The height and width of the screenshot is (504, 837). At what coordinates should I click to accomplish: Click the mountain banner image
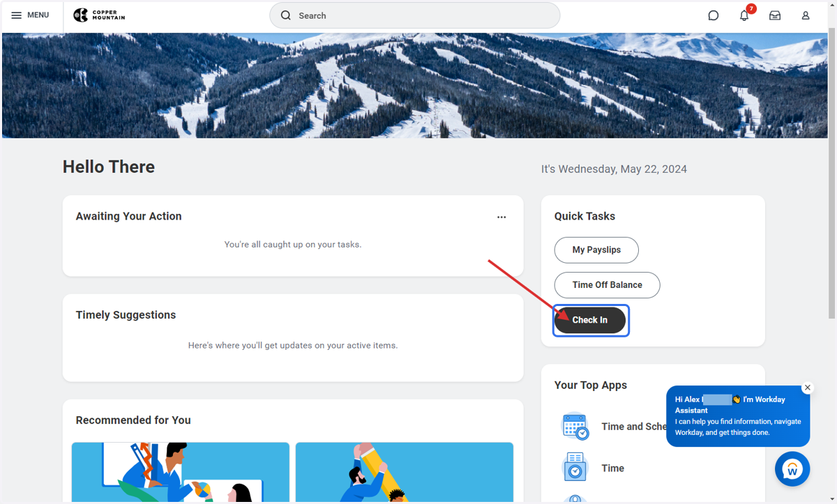coord(414,85)
